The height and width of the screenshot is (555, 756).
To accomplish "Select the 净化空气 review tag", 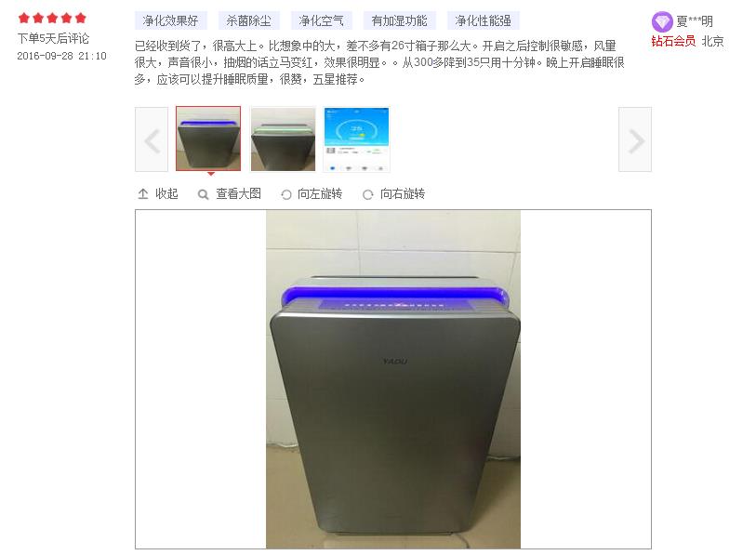I will 321,20.
